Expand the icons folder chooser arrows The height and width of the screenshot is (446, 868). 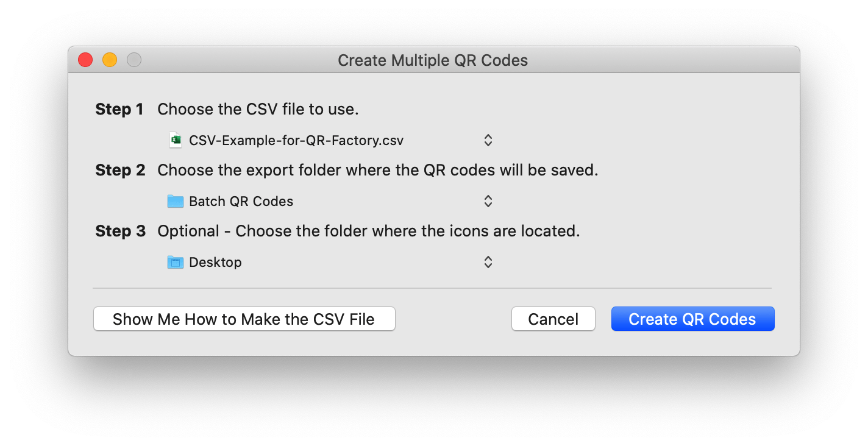pyautogui.click(x=488, y=262)
